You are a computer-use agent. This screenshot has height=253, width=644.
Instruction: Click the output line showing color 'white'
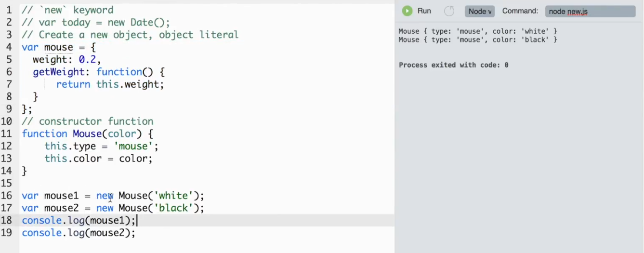pos(478,31)
